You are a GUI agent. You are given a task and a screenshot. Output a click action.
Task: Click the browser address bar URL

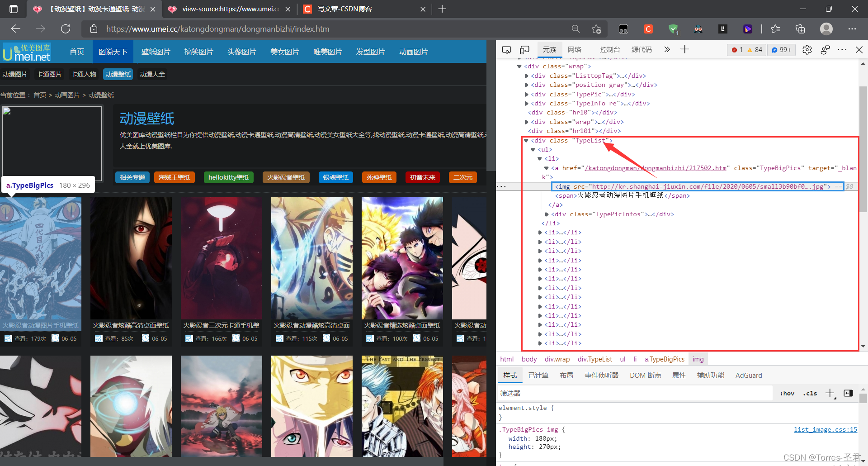(x=217, y=29)
